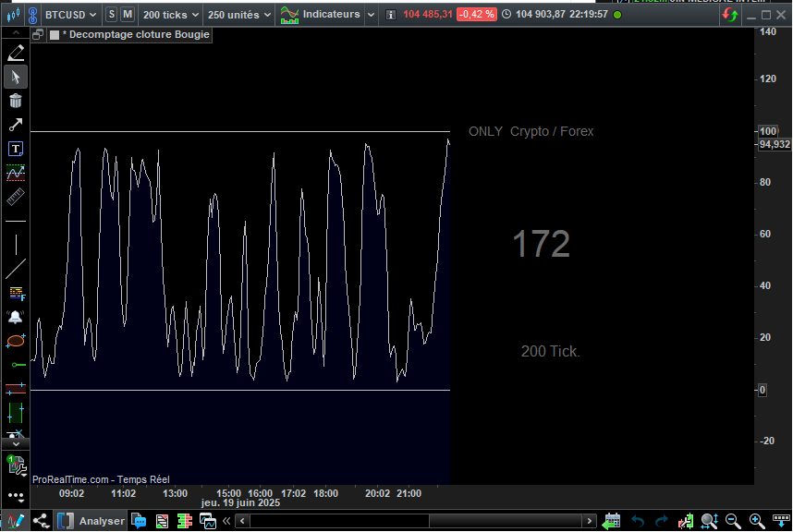Collapse bottom toolbar icons with double chevron

click(x=226, y=521)
